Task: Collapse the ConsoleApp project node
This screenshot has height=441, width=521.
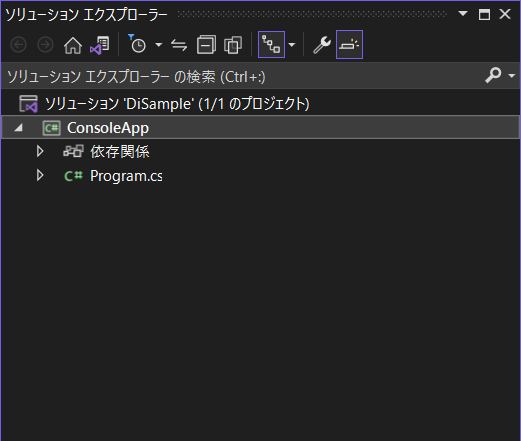Action: tap(18, 128)
